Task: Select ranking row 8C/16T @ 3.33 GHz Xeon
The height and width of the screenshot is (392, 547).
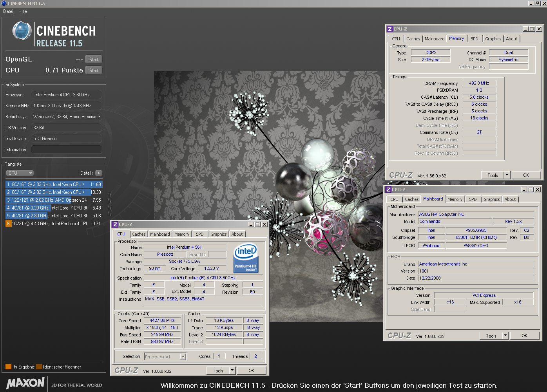Action: point(54,184)
